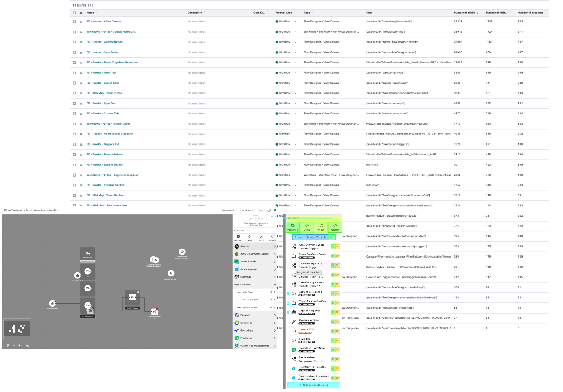Tick checkbox for FD - Palette - Tools Tab
Screen dimensions: 563x392
(74, 73)
